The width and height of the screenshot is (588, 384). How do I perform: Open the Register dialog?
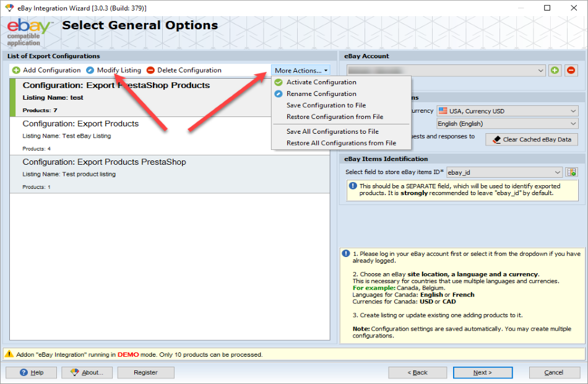click(145, 372)
